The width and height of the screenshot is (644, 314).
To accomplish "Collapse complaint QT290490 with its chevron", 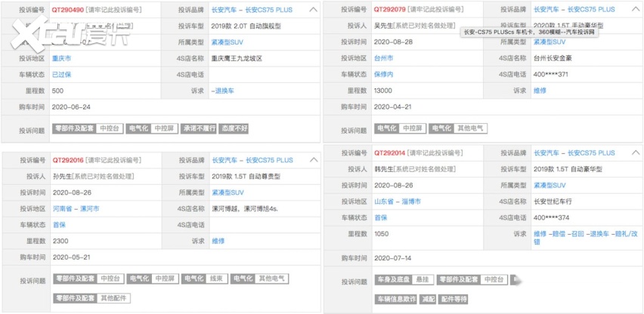I will pyautogui.click(x=313, y=9).
